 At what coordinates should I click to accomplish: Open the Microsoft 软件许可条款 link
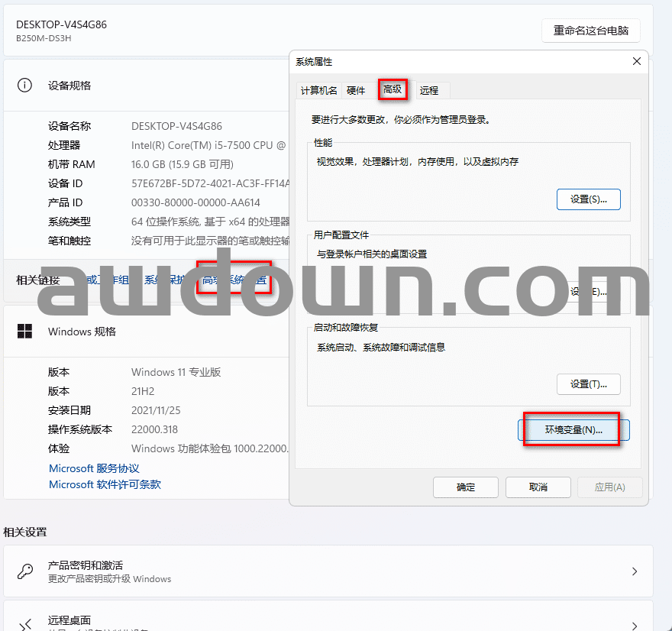105,484
